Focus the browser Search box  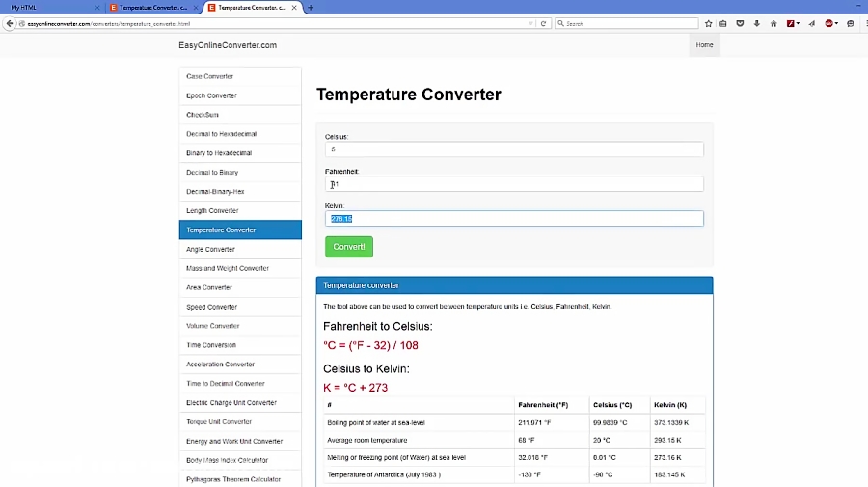point(627,24)
